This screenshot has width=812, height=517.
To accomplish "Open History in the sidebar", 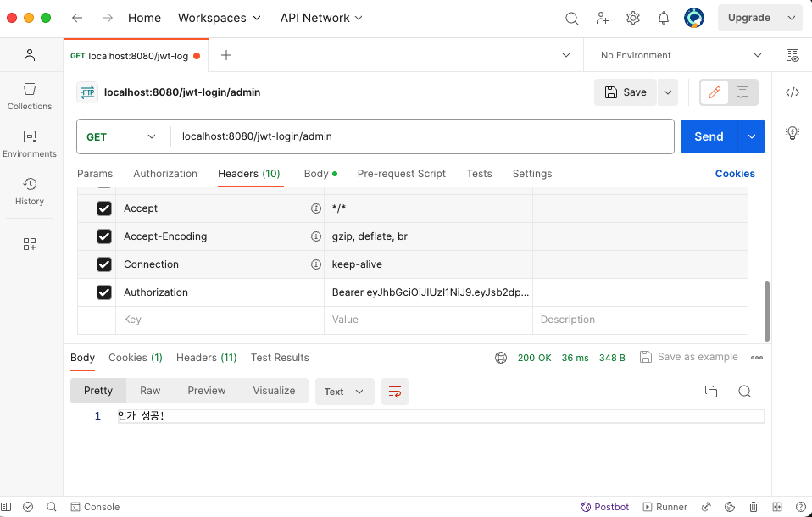I will [x=30, y=192].
